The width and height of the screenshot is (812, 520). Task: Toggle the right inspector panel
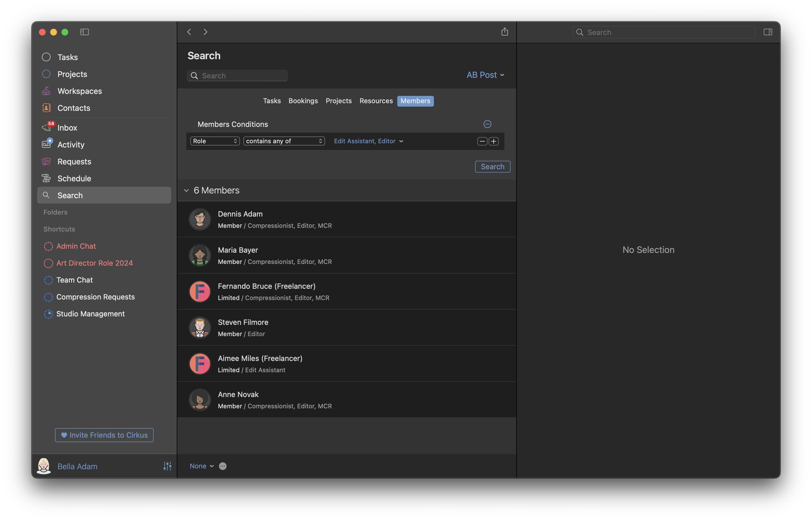pyautogui.click(x=767, y=32)
